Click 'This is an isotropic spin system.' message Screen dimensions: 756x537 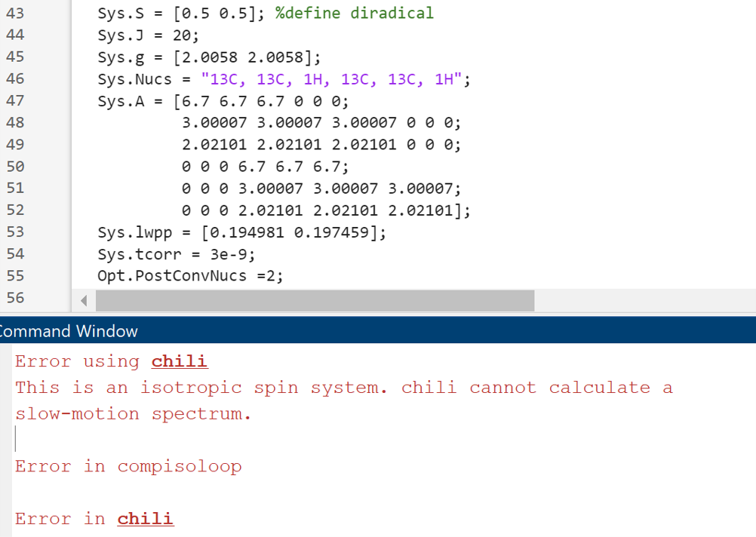click(x=201, y=388)
